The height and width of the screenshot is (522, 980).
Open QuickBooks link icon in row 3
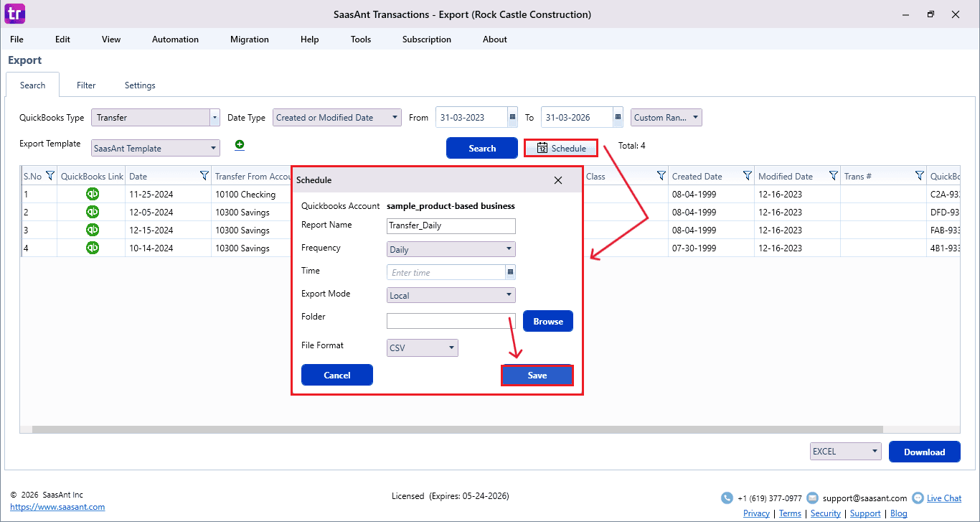coord(93,230)
